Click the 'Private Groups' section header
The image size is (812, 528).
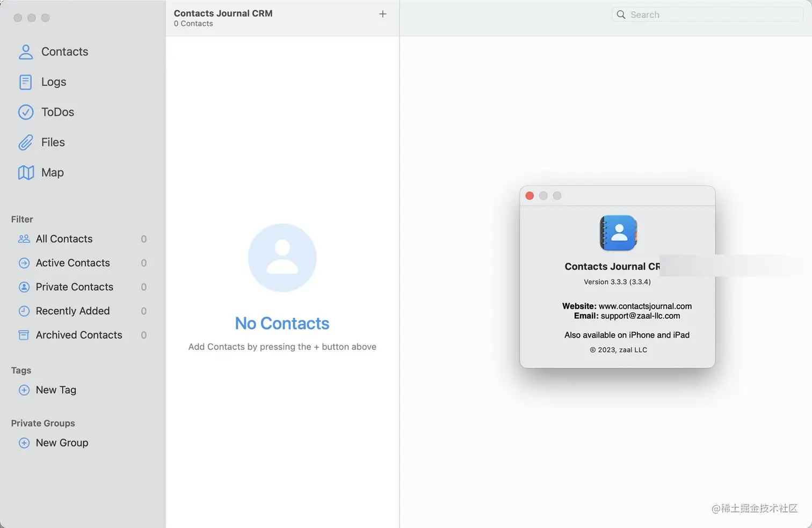43,423
